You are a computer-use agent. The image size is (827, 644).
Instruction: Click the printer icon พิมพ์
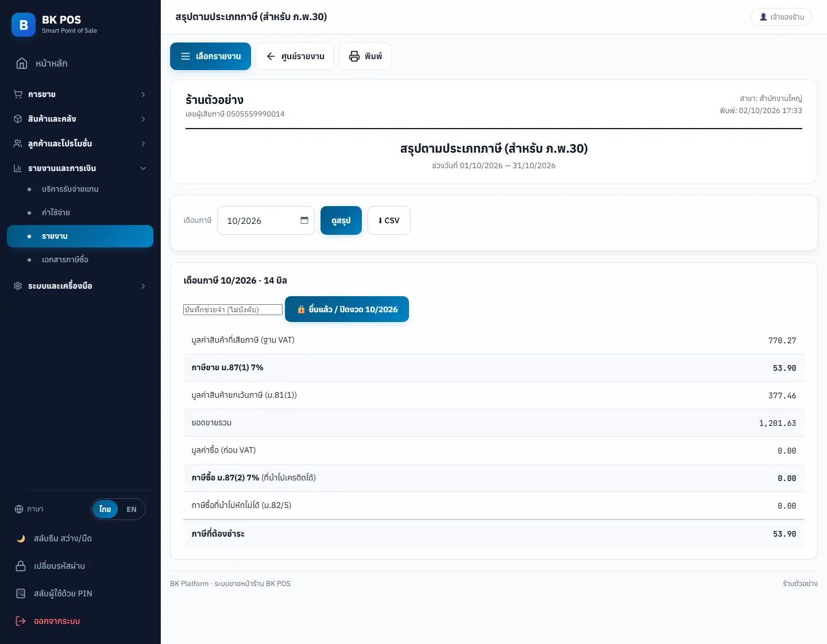coord(354,56)
